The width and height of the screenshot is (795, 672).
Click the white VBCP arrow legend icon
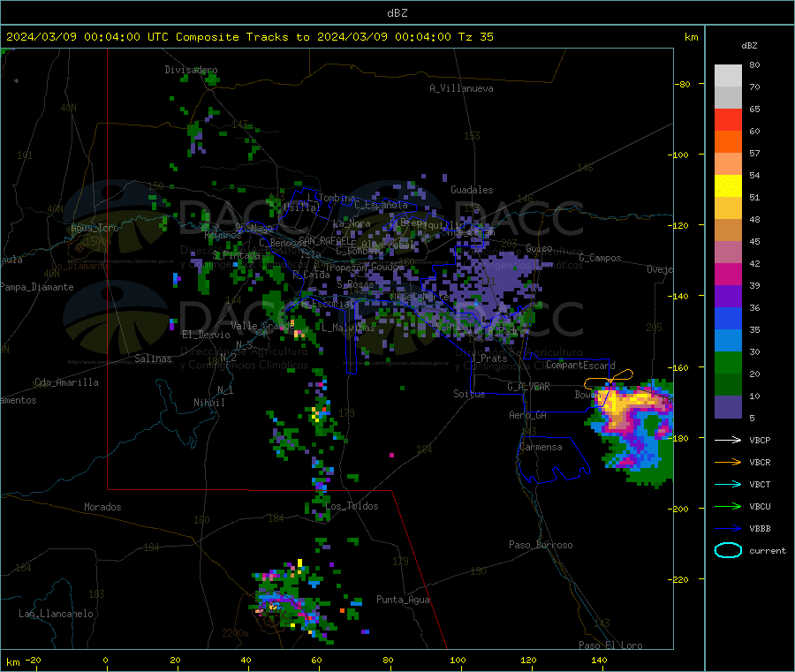coord(728,440)
